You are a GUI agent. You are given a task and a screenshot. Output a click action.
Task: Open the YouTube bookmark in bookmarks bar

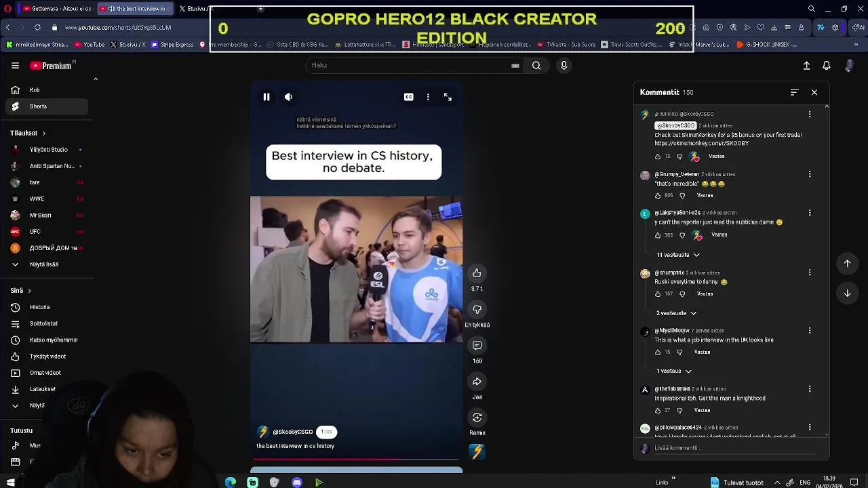tap(89, 45)
